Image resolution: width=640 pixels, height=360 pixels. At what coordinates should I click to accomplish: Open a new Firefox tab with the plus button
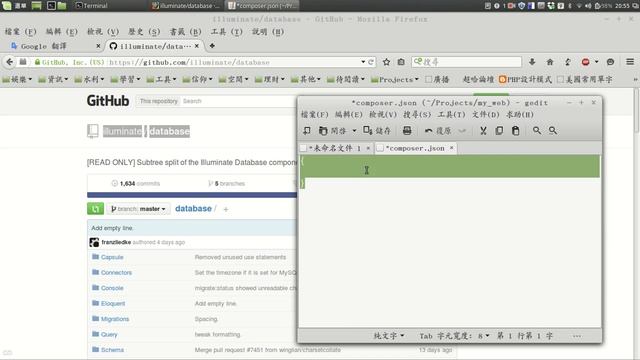click(x=212, y=46)
